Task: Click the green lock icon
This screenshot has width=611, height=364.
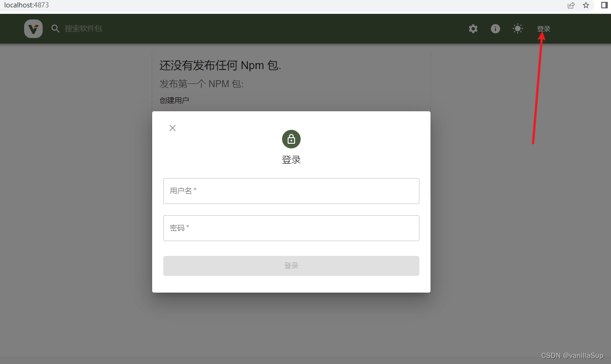Action: tap(291, 139)
